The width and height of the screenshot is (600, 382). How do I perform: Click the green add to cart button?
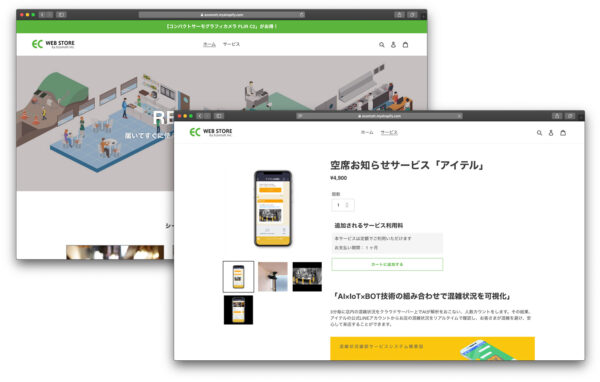coord(387,264)
